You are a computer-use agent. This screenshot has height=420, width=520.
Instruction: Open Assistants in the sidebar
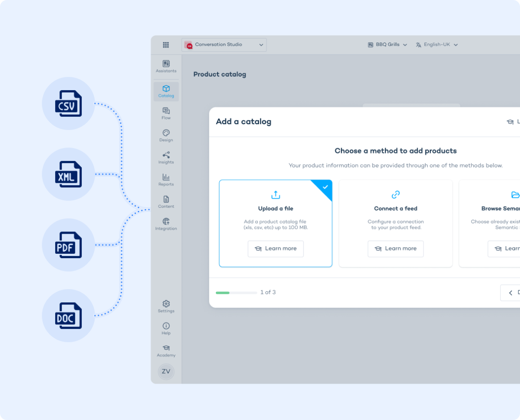click(166, 66)
